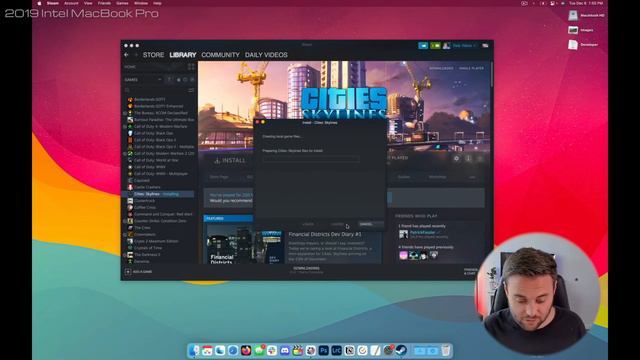Open the GAMES filter dropdown

point(143,80)
